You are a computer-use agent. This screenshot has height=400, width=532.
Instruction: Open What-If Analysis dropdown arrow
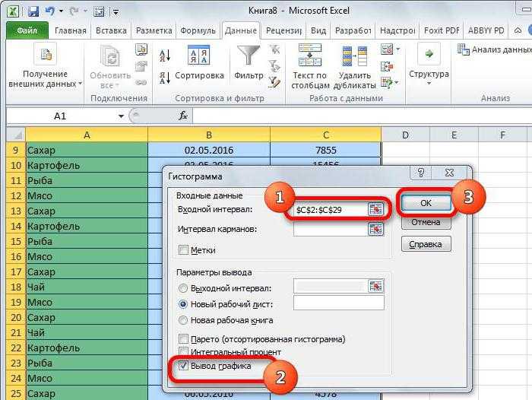click(x=397, y=82)
